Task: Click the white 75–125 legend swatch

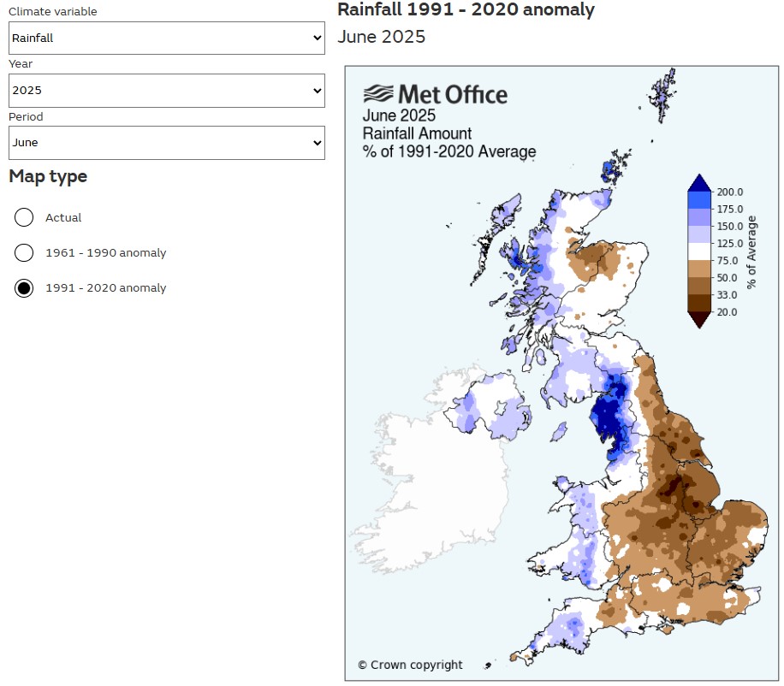Action: point(699,251)
